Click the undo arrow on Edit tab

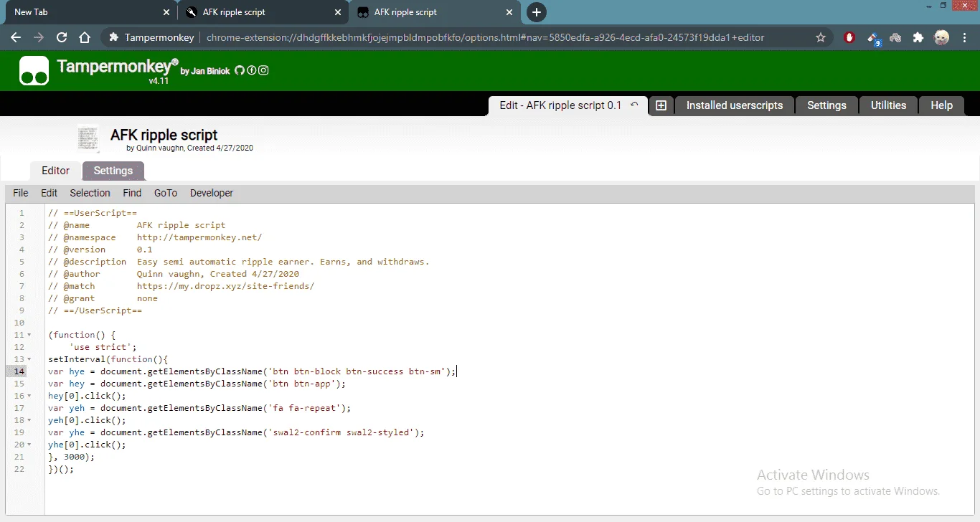click(634, 105)
